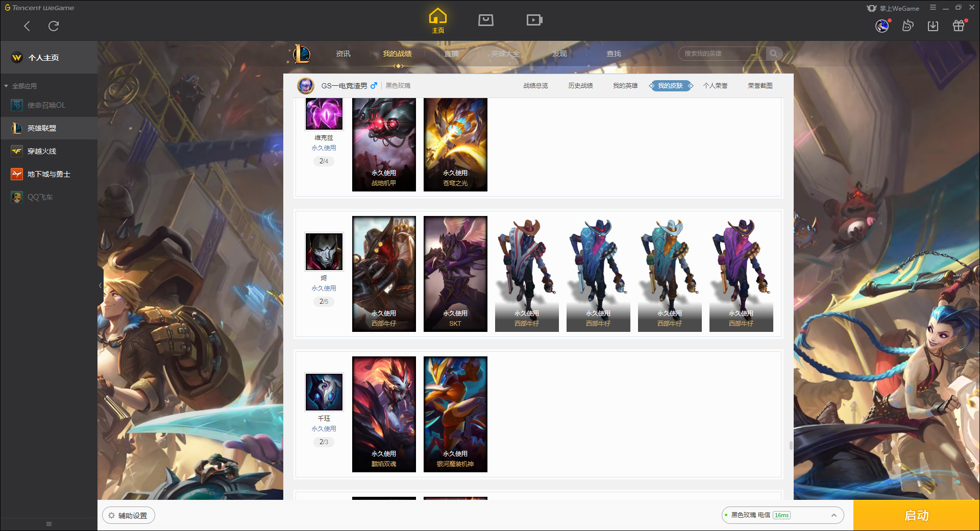Switch to 战绩总览 sub-tab
The height and width of the screenshot is (531, 980).
(x=535, y=86)
